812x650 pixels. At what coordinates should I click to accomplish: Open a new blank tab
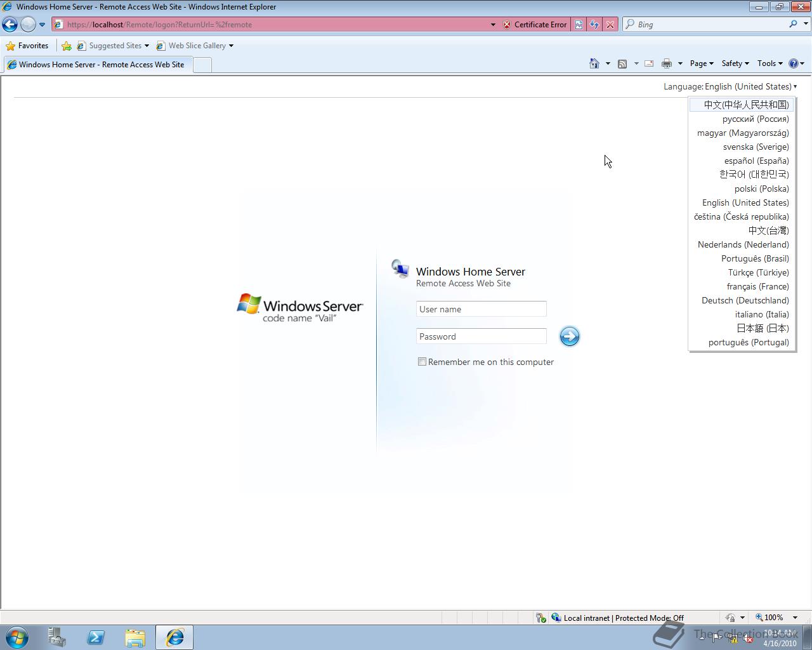202,65
